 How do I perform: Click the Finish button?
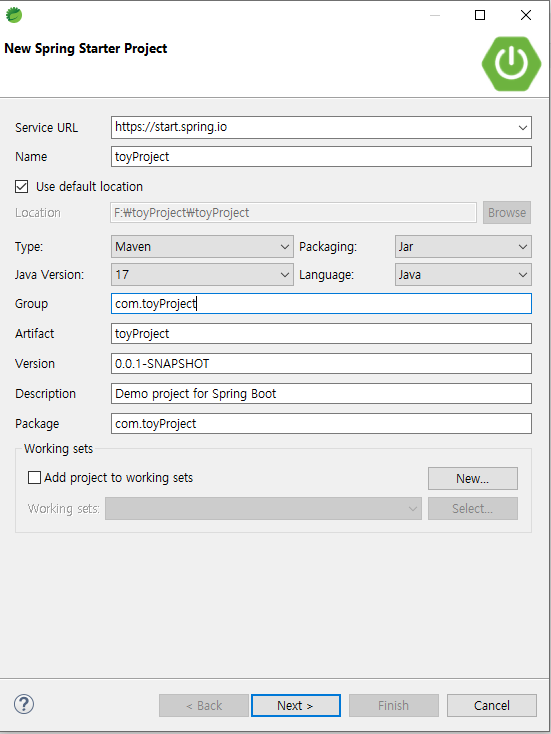click(x=393, y=705)
